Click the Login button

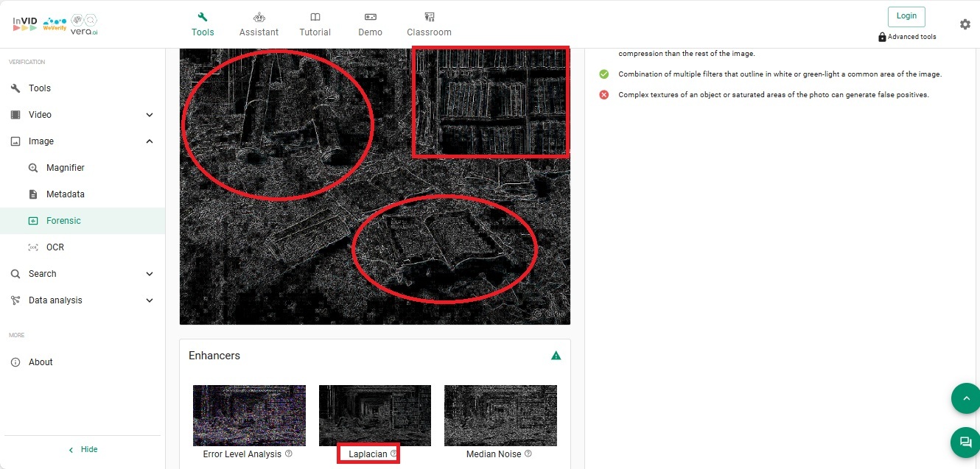pos(906,16)
